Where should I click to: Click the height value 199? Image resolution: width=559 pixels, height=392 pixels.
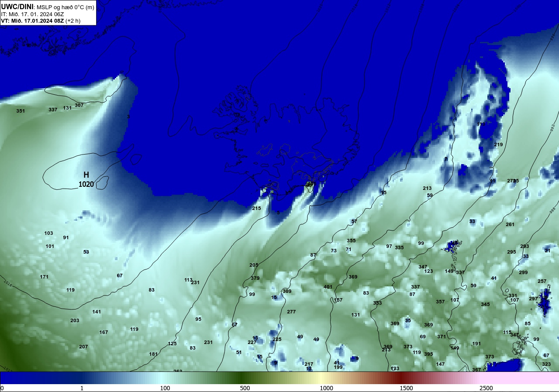(338, 367)
